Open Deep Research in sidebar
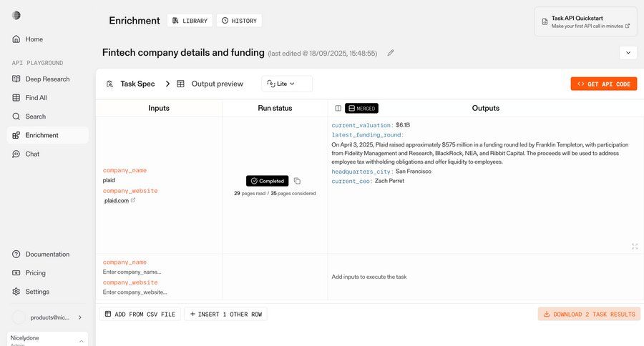This screenshot has height=346, width=644. pos(47,79)
